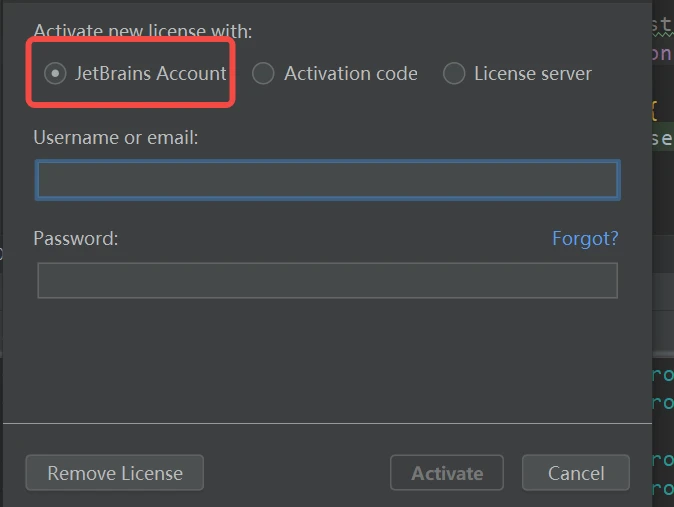Click the horizontal separator above the buttons
Image resolution: width=674 pixels, height=507 pixels.
pyautogui.click(x=328, y=424)
